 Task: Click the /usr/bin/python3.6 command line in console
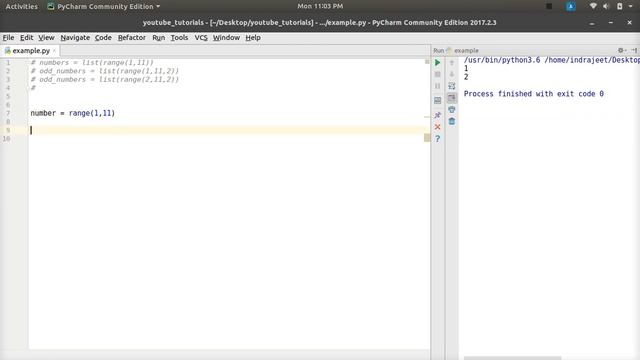[551, 60]
